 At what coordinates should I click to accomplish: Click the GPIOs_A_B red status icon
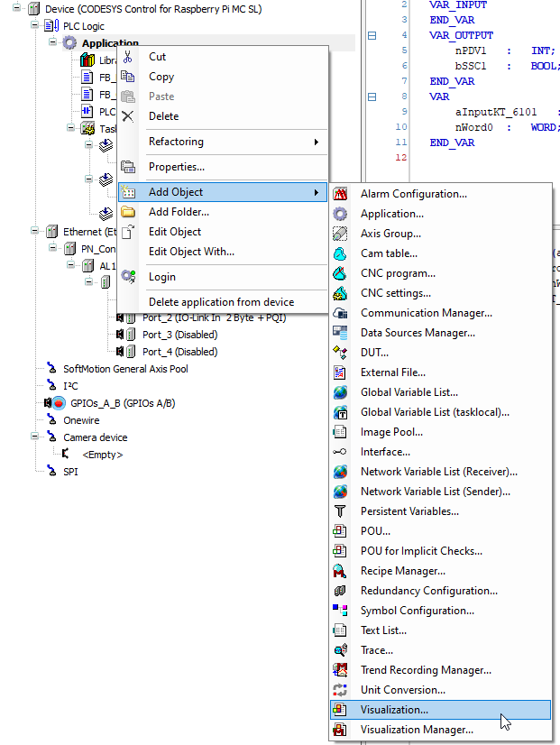[x=59, y=403]
